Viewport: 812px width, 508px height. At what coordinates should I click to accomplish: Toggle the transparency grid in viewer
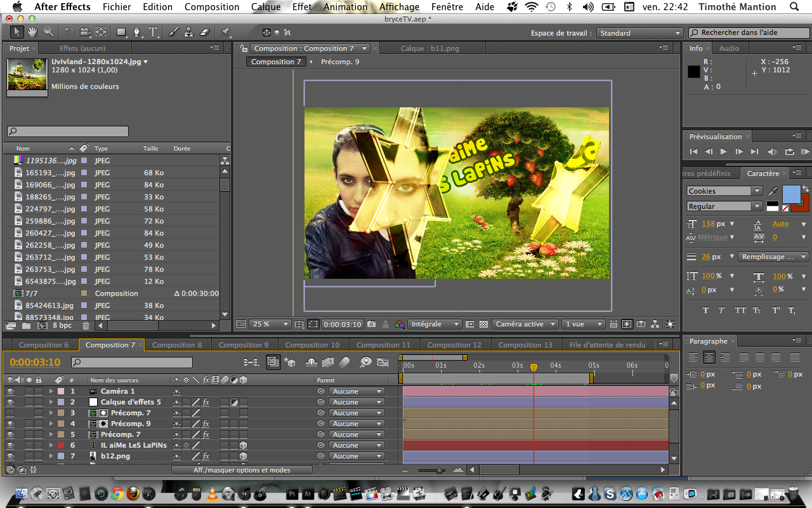pos(484,324)
